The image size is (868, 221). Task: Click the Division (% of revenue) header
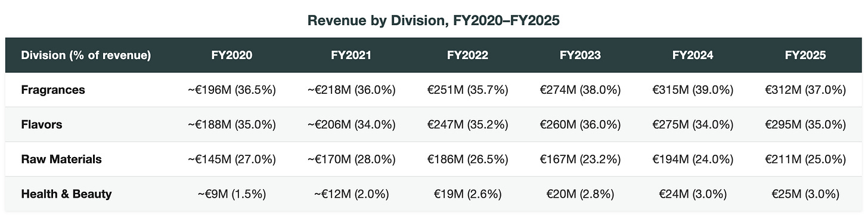(x=86, y=56)
